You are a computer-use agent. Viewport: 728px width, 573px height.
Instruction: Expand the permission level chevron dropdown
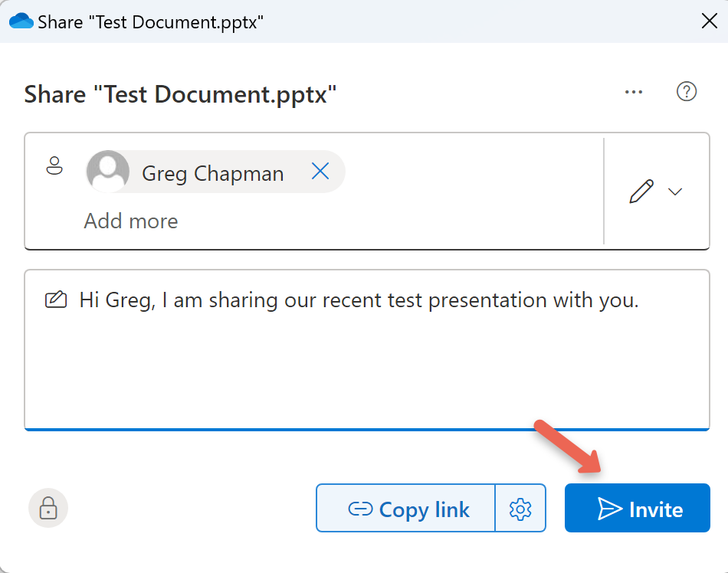674,192
